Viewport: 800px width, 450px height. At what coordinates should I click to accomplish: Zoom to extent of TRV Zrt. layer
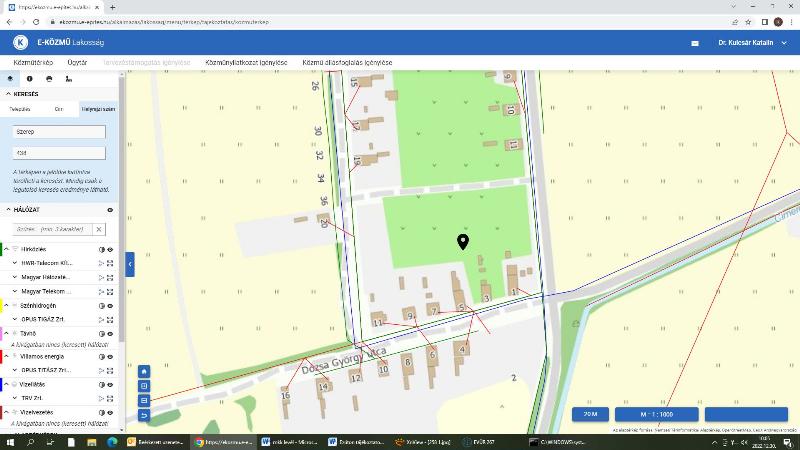(x=110, y=398)
